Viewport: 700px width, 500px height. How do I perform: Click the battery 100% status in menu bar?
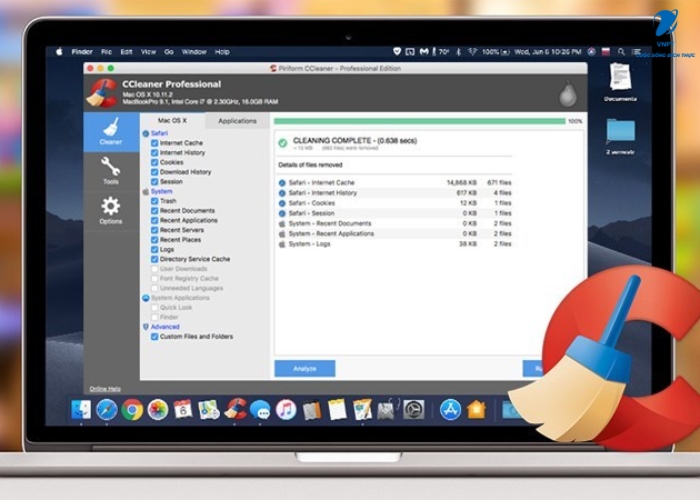[x=496, y=52]
